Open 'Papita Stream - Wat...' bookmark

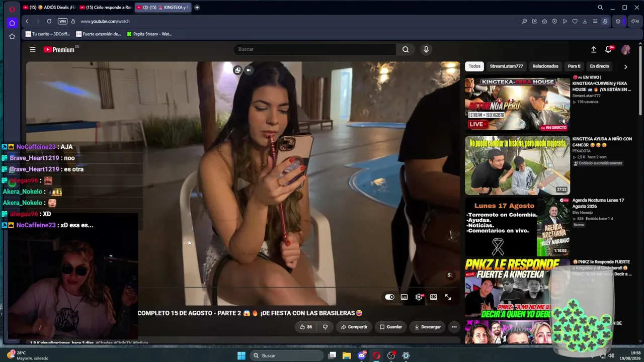[149, 34]
